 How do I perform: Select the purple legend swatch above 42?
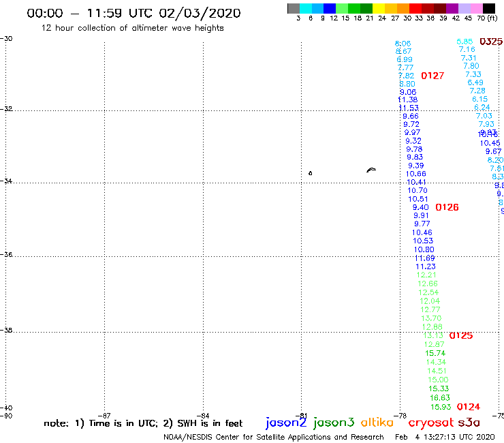point(452,8)
